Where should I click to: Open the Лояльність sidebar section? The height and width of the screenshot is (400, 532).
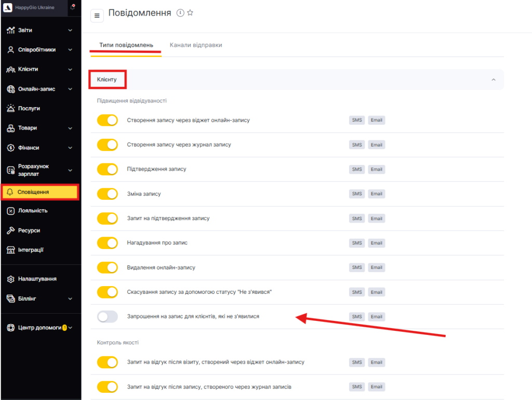click(x=32, y=211)
